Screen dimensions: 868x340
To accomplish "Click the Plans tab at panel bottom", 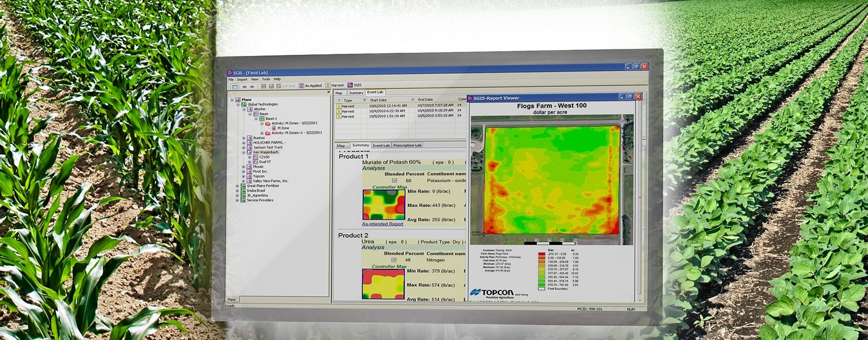I will pos(232,300).
